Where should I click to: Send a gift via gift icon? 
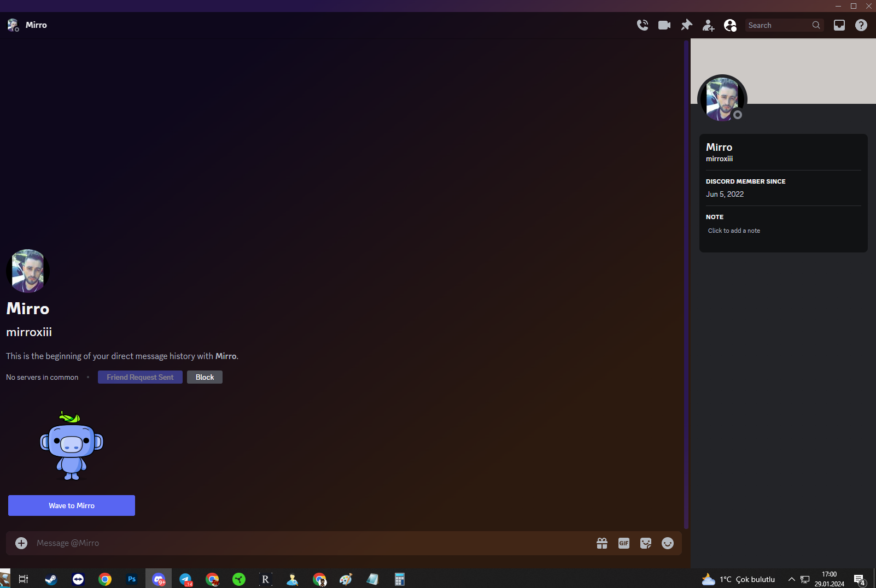click(x=602, y=543)
